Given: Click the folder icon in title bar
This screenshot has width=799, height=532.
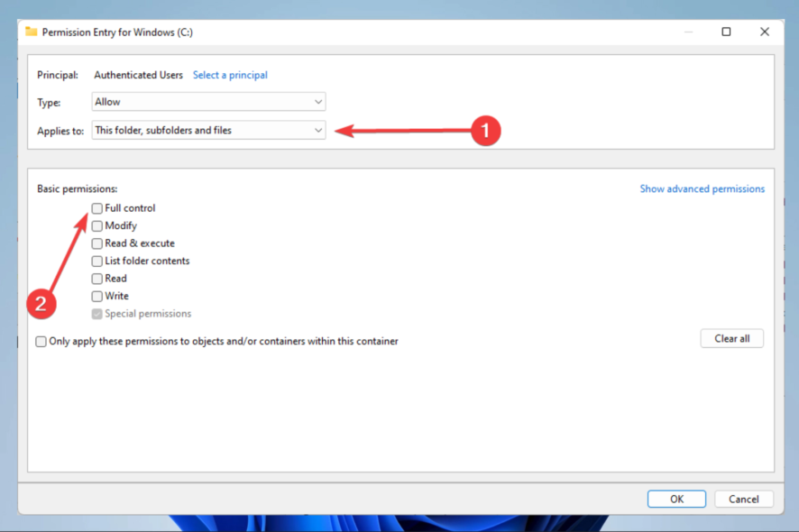Looking at the screenshot, I should tap(32, 32).
